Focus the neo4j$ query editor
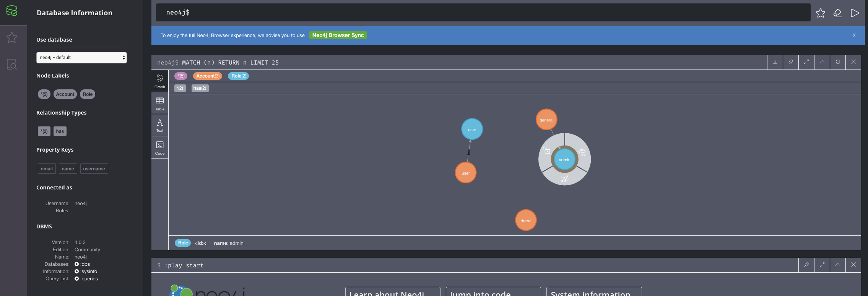Screen dimensions: 868x296 pyautogui.click(x=483, y=13)
